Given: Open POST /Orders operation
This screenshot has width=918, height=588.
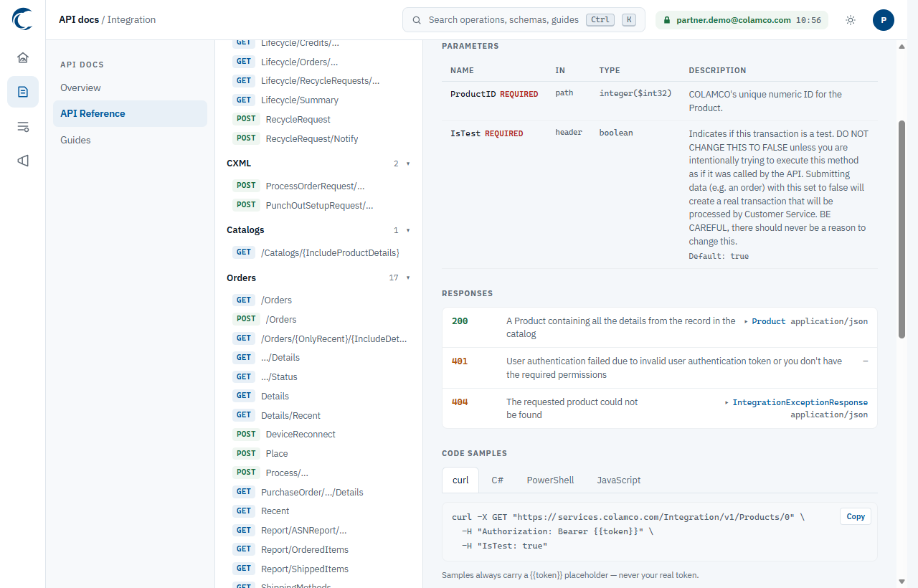Looking at the screenshot, I should point(319,319).
